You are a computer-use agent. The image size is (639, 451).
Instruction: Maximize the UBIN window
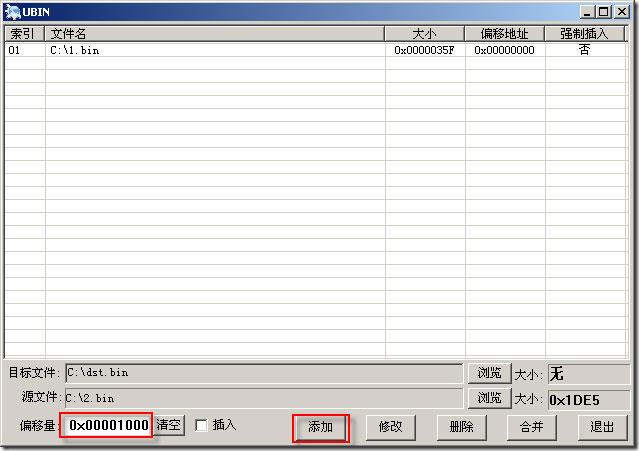pyautogui.click(x=604, y=11)
